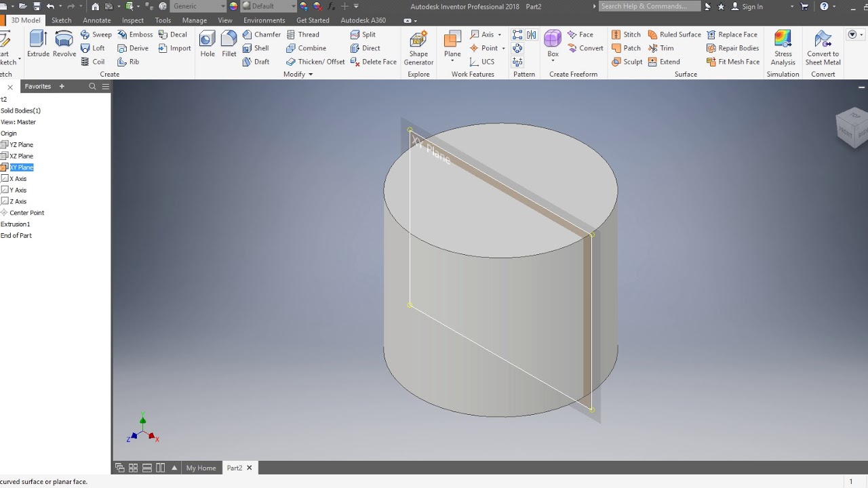Open the Work Axis dropdown arrow
Image resolution: width=868 pixels, height=488 pixels.
[500, 35]
